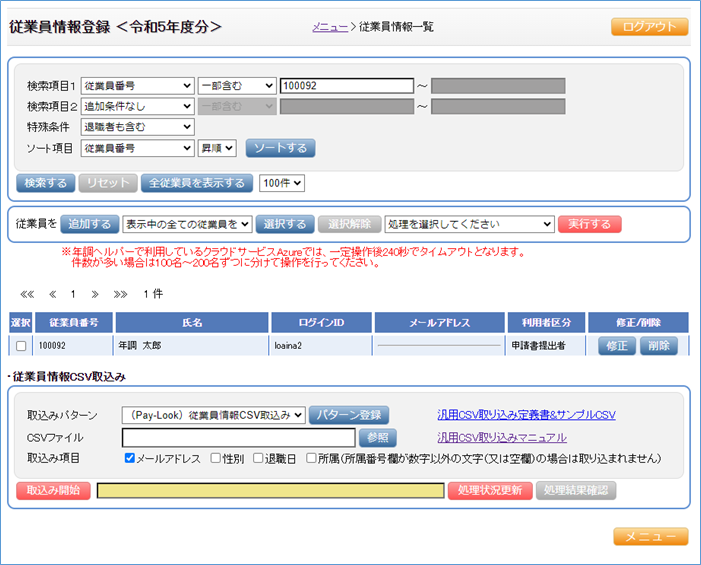
Task: Change the 100件 display count dropdown
Action: coord(281,183)
